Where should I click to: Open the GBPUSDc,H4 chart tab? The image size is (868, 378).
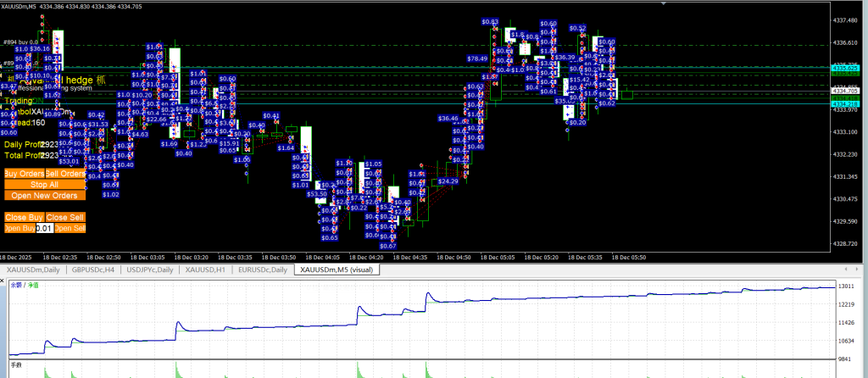94,270
